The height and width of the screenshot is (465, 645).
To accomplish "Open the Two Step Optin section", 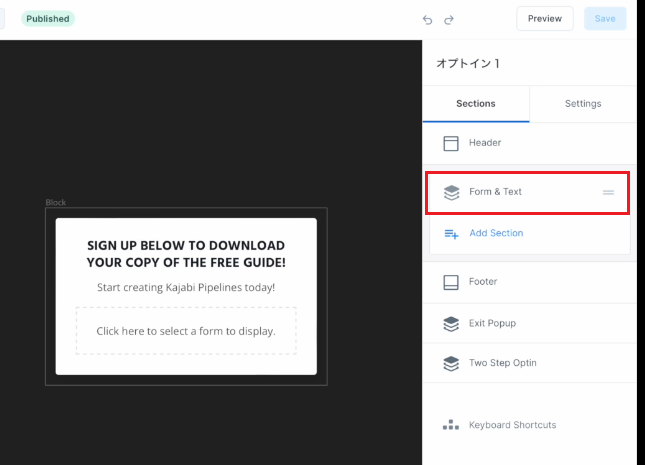I will (x=502, y=363).
